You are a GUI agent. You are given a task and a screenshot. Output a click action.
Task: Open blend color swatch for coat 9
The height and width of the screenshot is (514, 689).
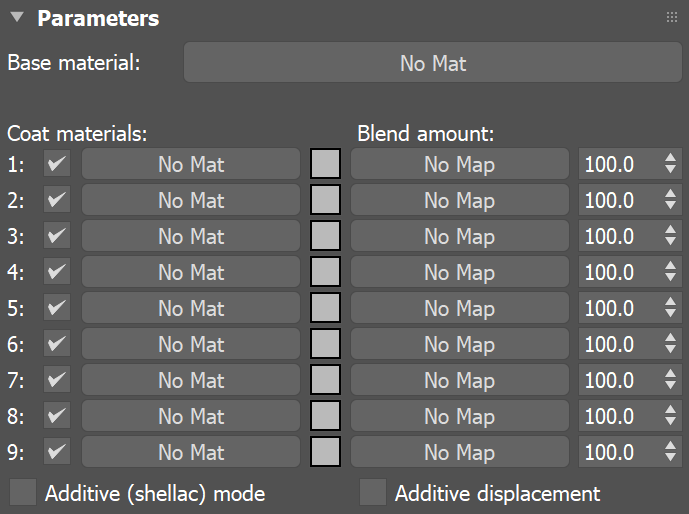(x=326, y=452)
